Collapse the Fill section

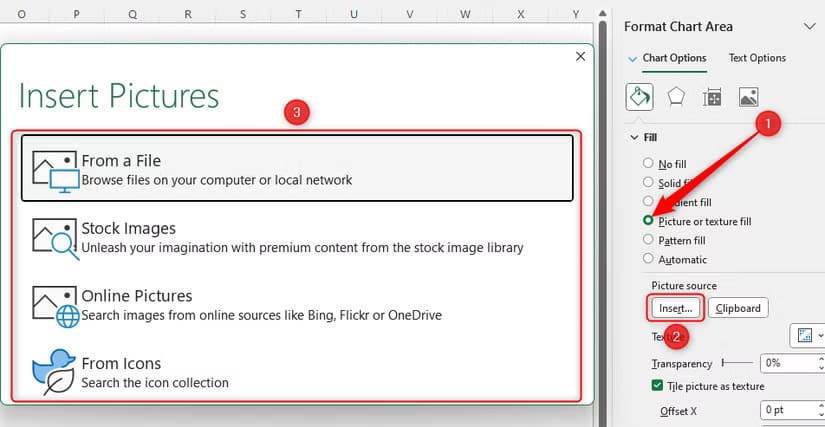pyautogui.click(x=633, y=137)
